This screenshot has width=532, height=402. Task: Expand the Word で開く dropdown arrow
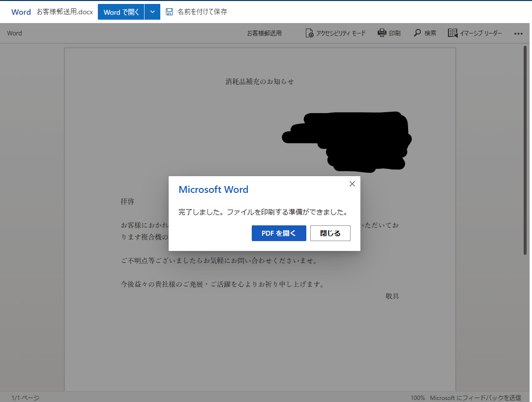pyautogui.click(x=153, y=12)
